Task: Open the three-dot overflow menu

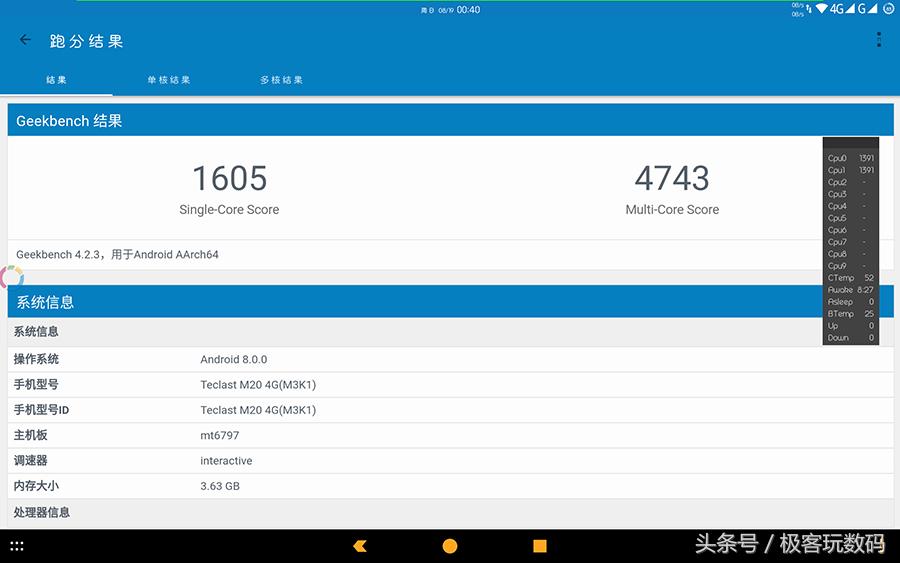Action: tap(879, 40)
